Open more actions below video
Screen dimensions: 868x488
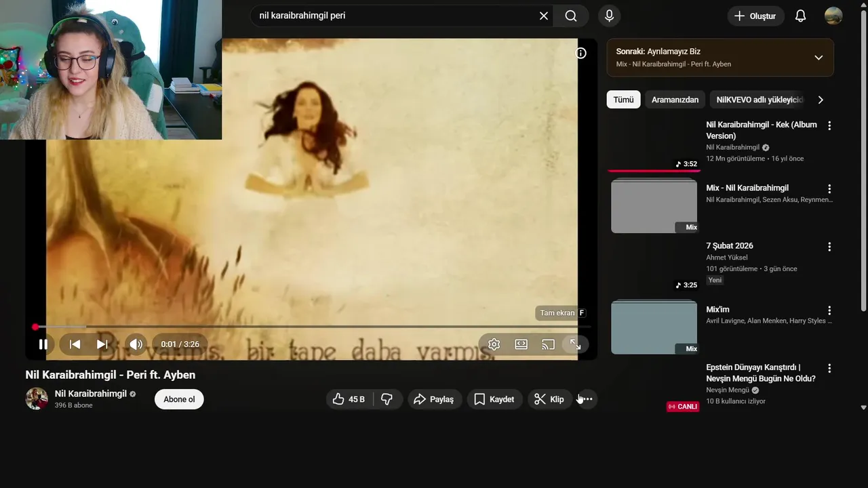tap(587, 399)
